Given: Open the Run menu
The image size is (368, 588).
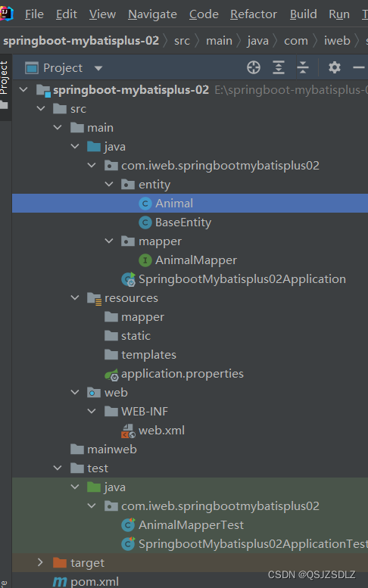Looking at the screenshot, I should pyautogui.click(x=339, y=14).
